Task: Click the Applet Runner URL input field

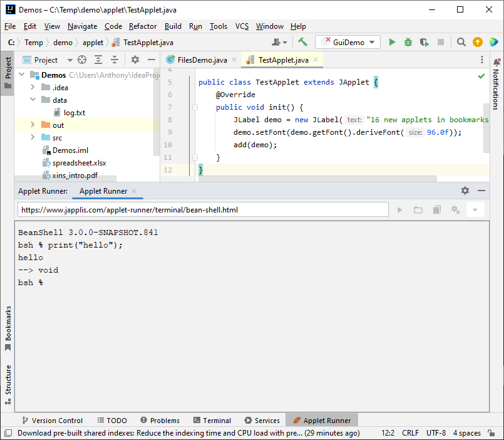Action: point(203,210)
